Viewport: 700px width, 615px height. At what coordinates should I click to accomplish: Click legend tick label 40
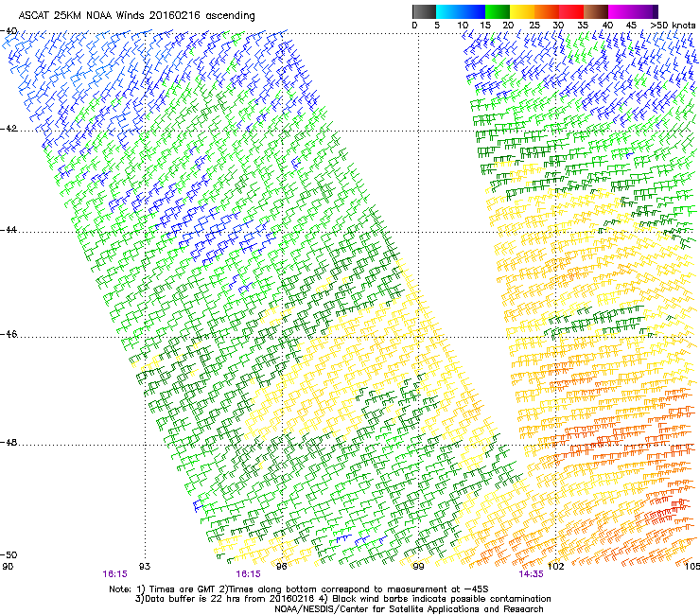pyautogui.click(x=607, y=26)
